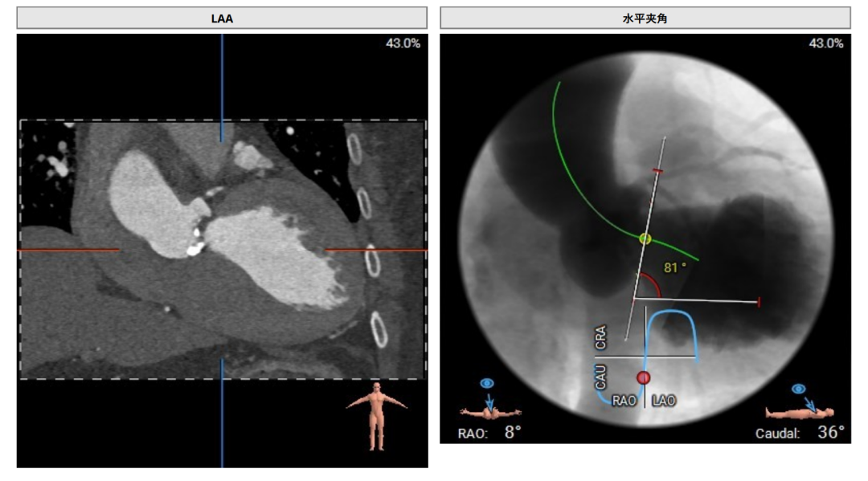Select the LAA panel header

(222, 18)
